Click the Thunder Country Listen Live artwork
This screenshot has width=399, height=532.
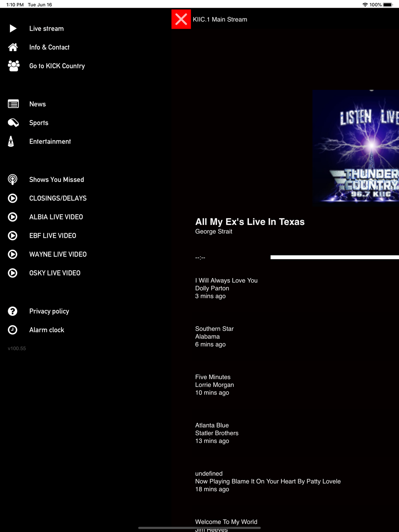pyautogui.click(x=356, y=146)
